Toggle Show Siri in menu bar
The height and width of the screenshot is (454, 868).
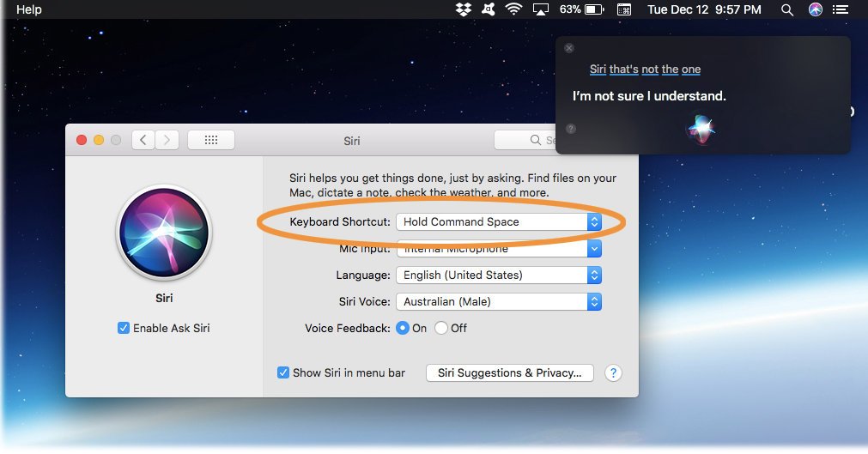coord(282,372)
